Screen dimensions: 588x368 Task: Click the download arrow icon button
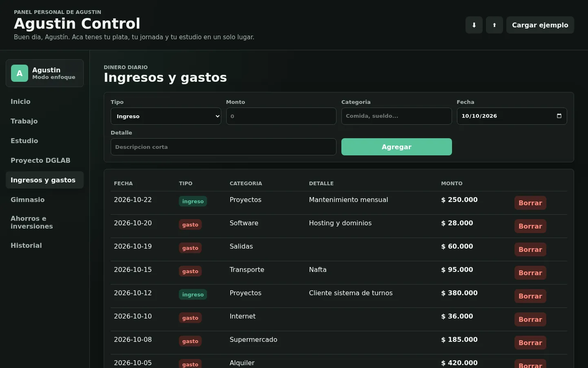474,25
